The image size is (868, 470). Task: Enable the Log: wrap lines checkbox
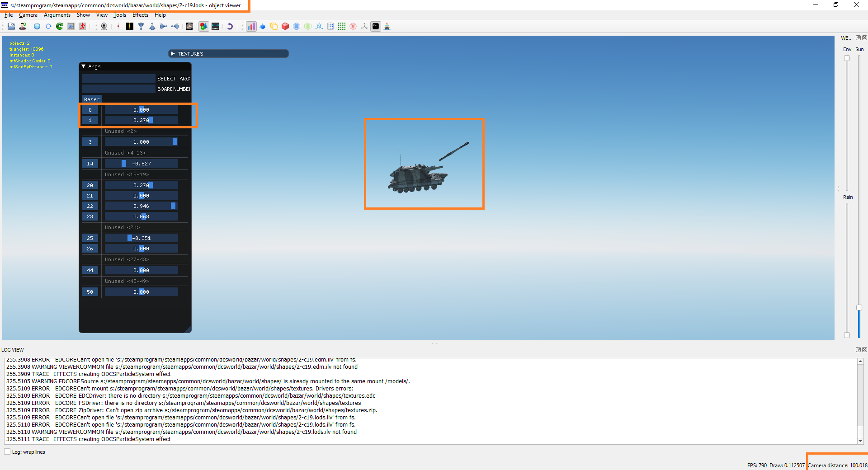point(7,451)
